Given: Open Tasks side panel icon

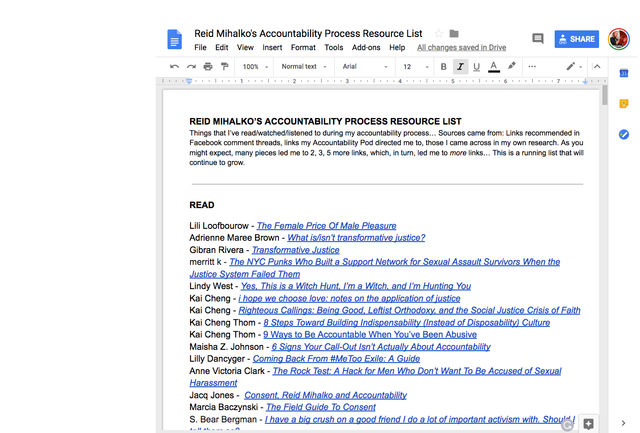Looking at the screenshot, I should (x=624, y=134).
